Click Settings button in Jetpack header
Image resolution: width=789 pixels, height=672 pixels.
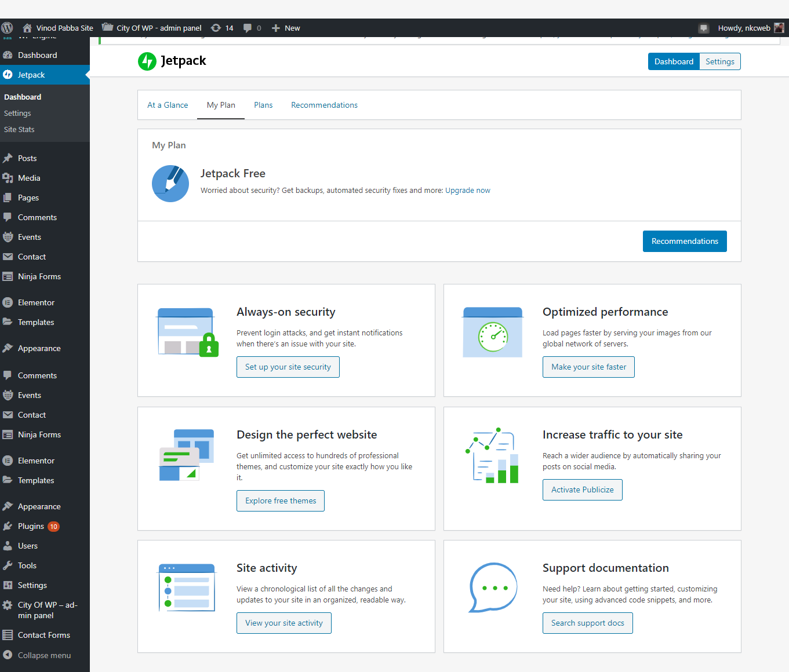[x=720, y=61]
